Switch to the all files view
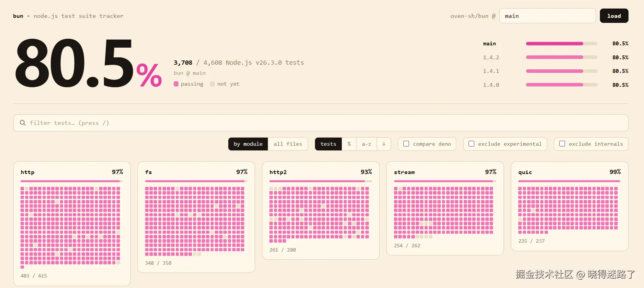Viewport: 644px width, 288px height. [288, 144]
